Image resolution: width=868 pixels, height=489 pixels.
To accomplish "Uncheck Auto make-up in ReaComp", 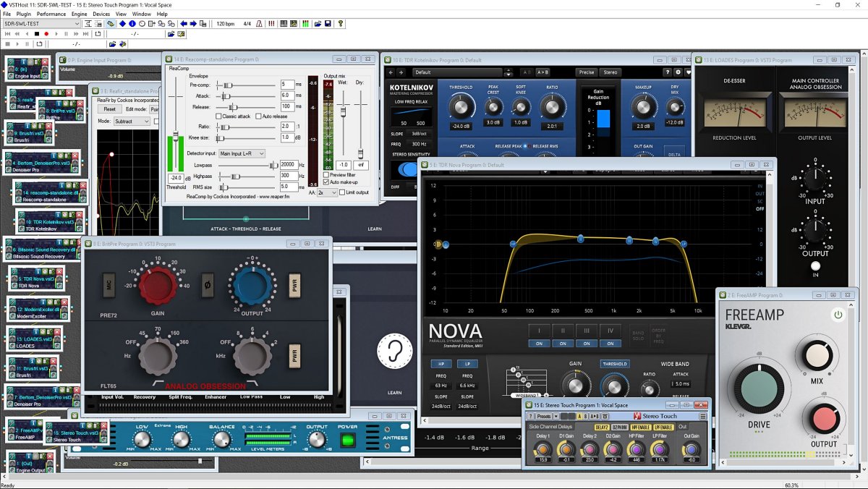I will (326, 182).
